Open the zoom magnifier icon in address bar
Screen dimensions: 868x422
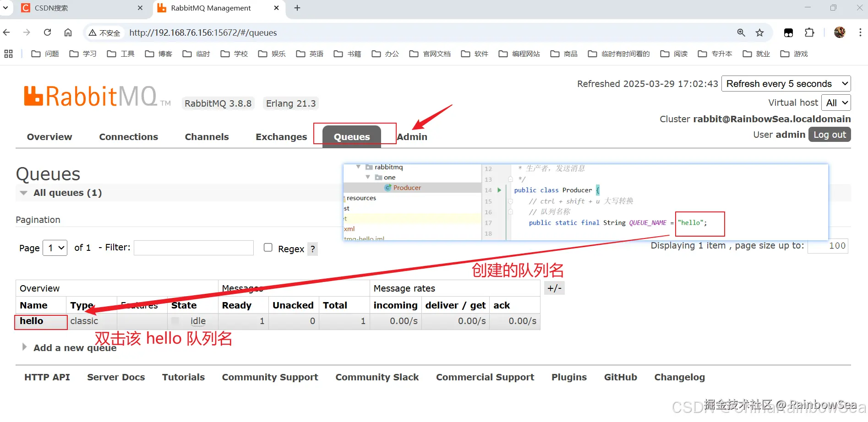point(741,32)
